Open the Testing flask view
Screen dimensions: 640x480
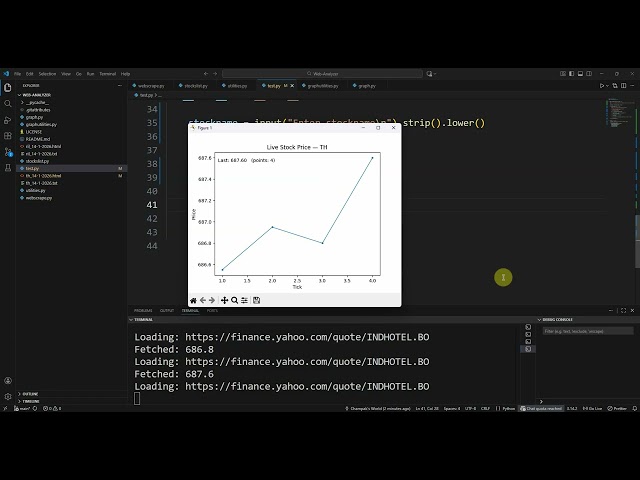[7, 168]
